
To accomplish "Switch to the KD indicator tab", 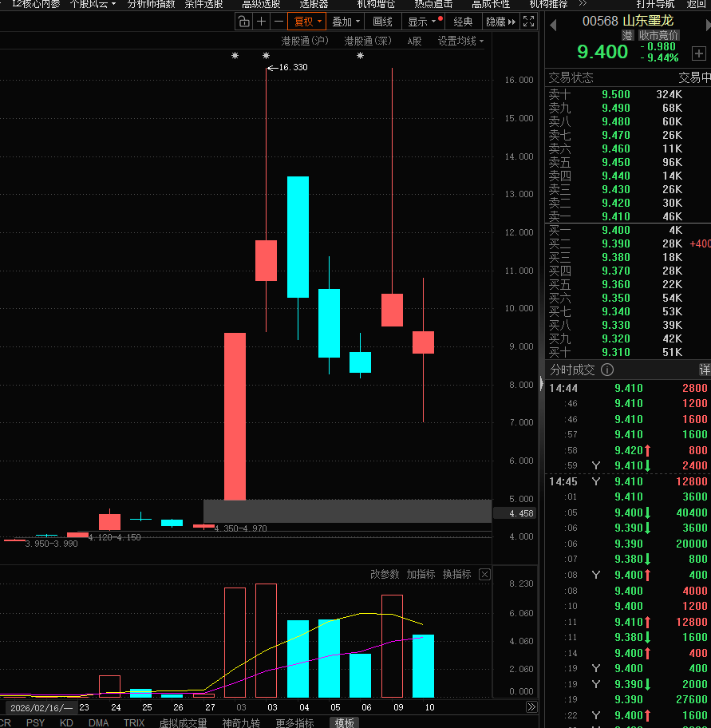I will [x=66, y=723].
